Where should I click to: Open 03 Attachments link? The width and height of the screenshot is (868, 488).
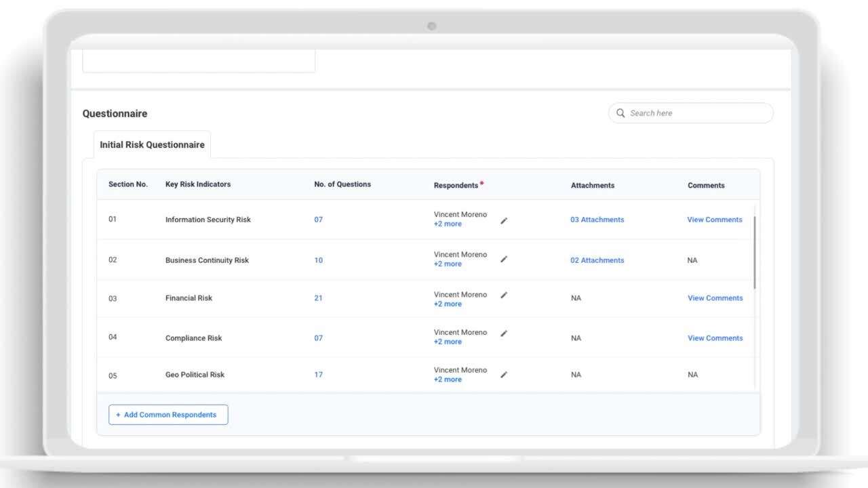click(597, 220)
